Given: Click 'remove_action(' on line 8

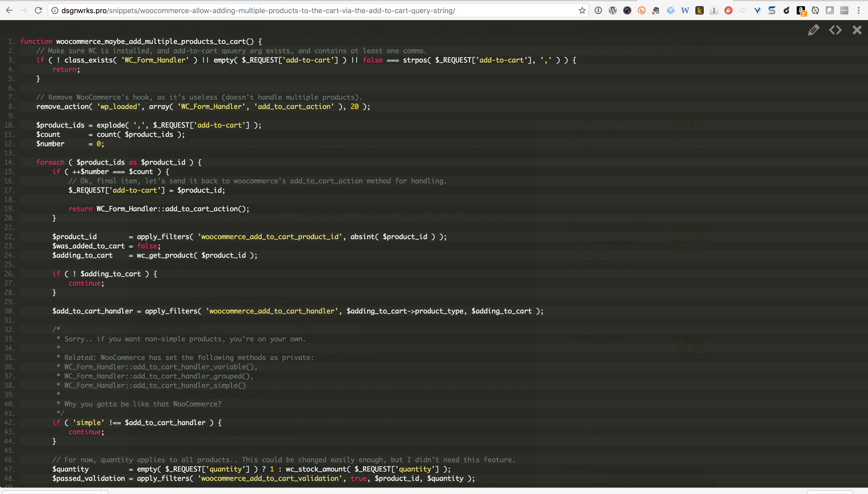Looking at the screenshot, I should [x=65, y=107].
